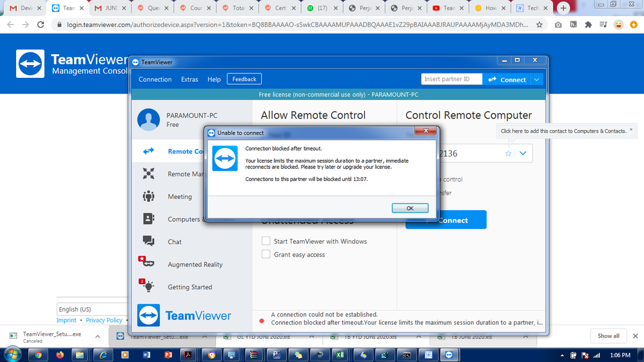The image size is (644, 362).
Task: Open the Help menu in TeamViewer
Action: click(213, 79)
